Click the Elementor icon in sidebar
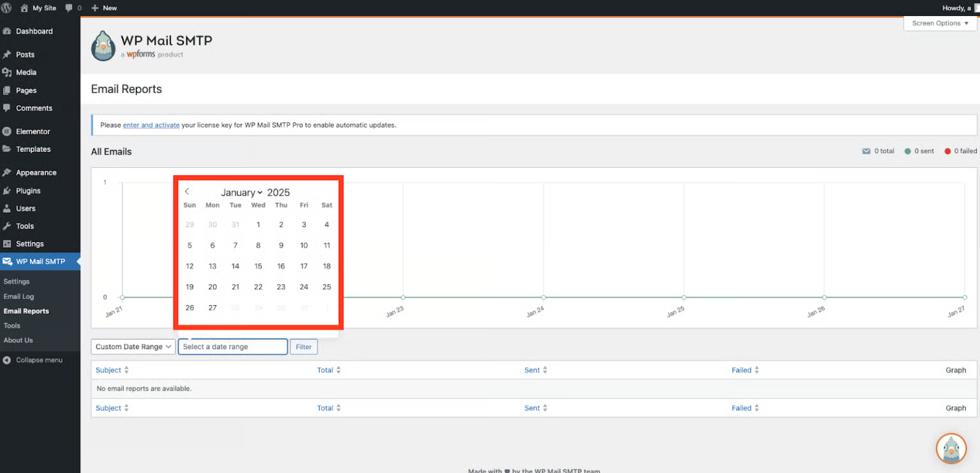Screen dimensions: 980x473 (x=7, y=131)
